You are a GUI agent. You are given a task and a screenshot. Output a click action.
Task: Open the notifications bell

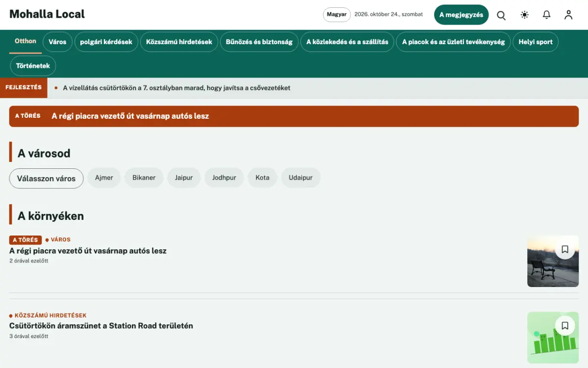[x=547, y=15]
